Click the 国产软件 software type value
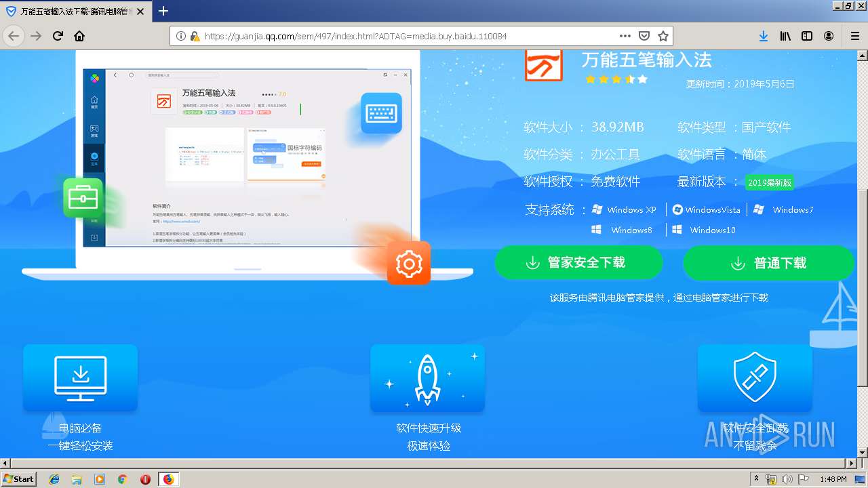This screenshot has width=868, height=488. pyautogui.click(x=766, y=127)
